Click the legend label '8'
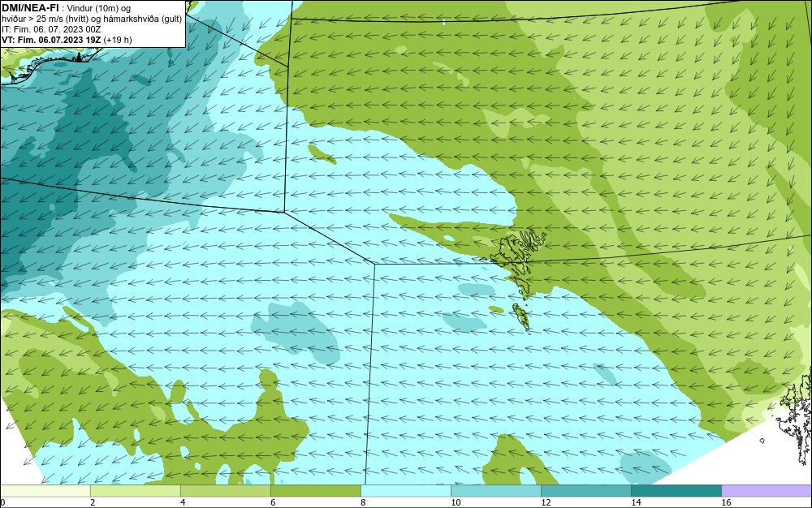 tap(363, 502)
